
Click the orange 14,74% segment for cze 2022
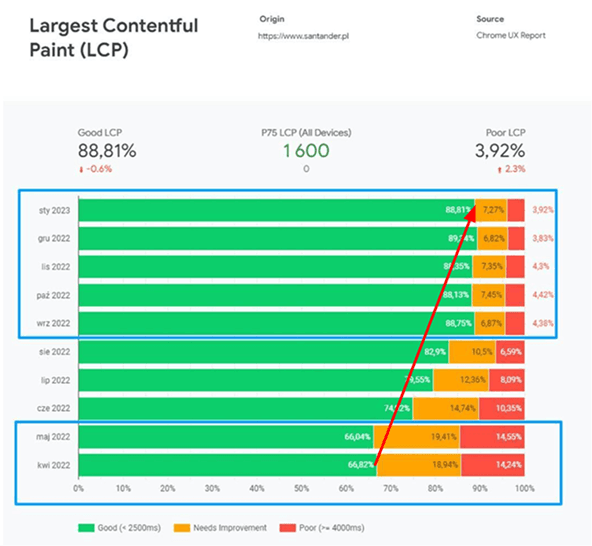click(446, 409)
